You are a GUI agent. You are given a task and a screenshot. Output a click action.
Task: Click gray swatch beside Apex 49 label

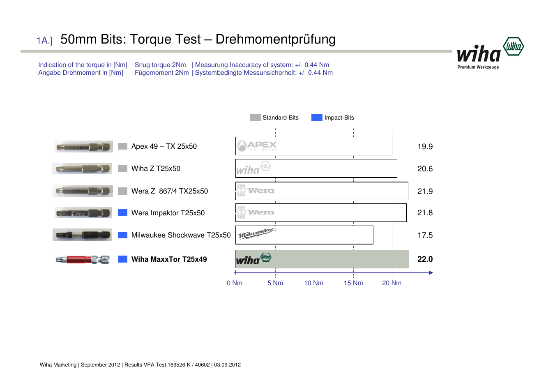point(122,146)
